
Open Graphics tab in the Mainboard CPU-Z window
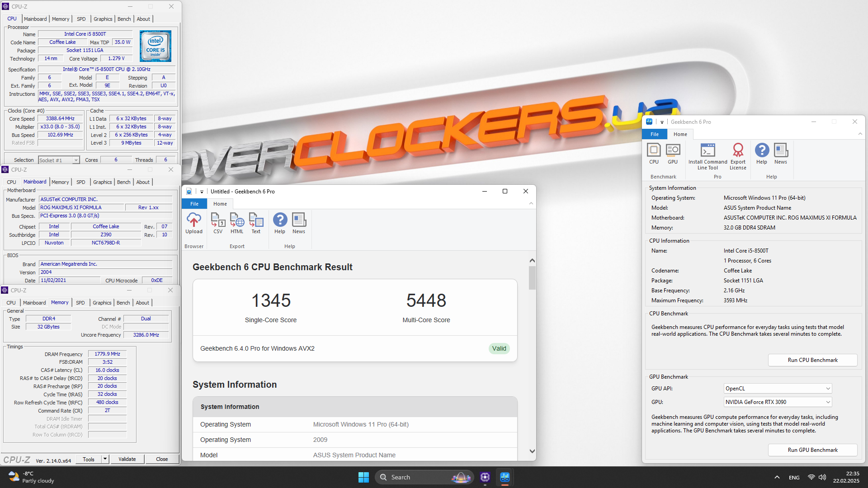pyautogui.click(x=102, y=182)
